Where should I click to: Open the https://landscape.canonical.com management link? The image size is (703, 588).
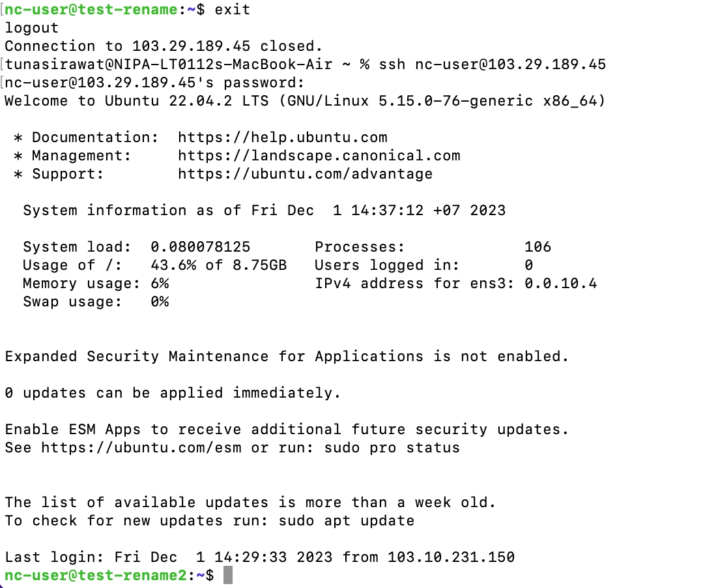click(x=319, y=156)
